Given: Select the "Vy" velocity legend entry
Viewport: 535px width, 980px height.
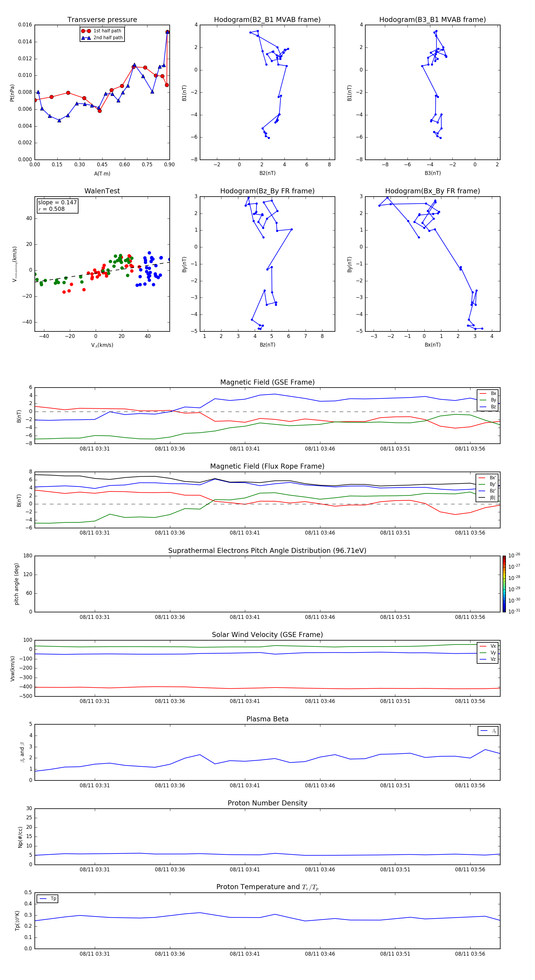Looking at the screenshot, I should (x=488, y=653).
